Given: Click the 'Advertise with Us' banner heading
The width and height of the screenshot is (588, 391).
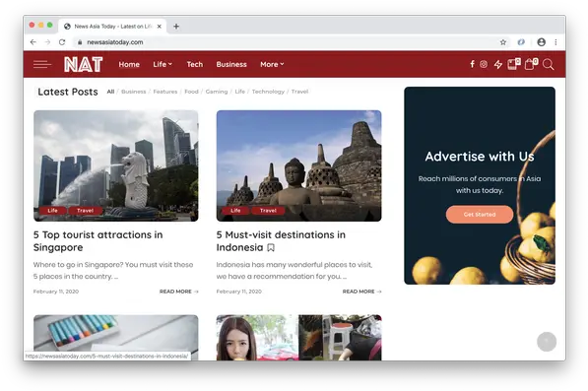Looking at the screenshot, I should pos(480,157).
